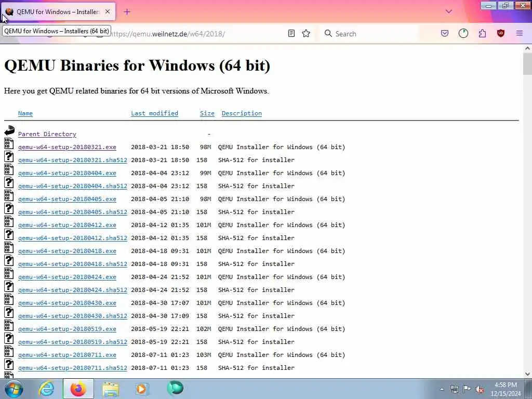
Task: Open qemu-w64-setup-20180424.sha512 link
Action: coord(73,290)
